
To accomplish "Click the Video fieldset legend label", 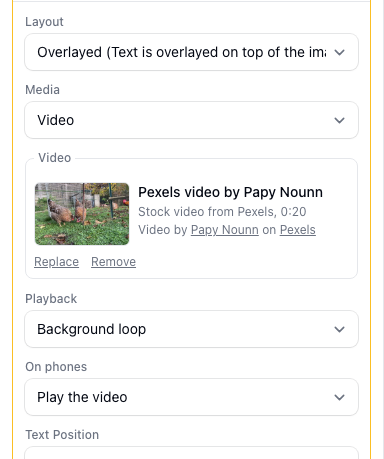I will [x=55, y=158].
